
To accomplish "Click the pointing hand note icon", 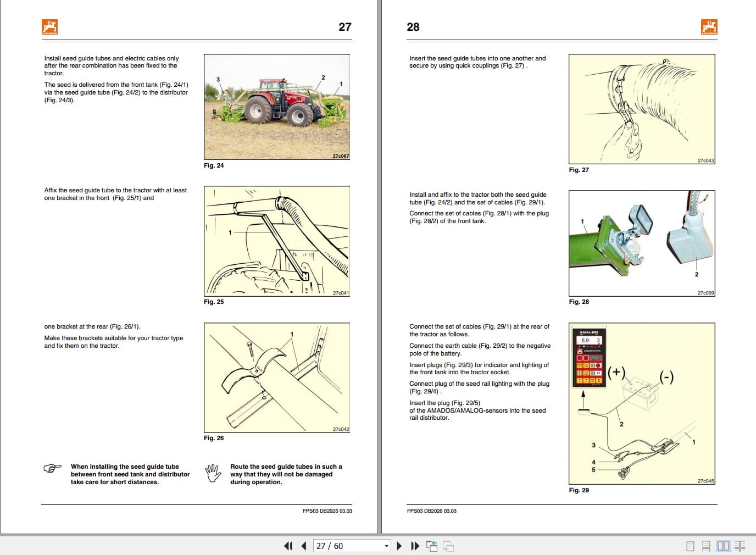I will (x=53, y=469).
